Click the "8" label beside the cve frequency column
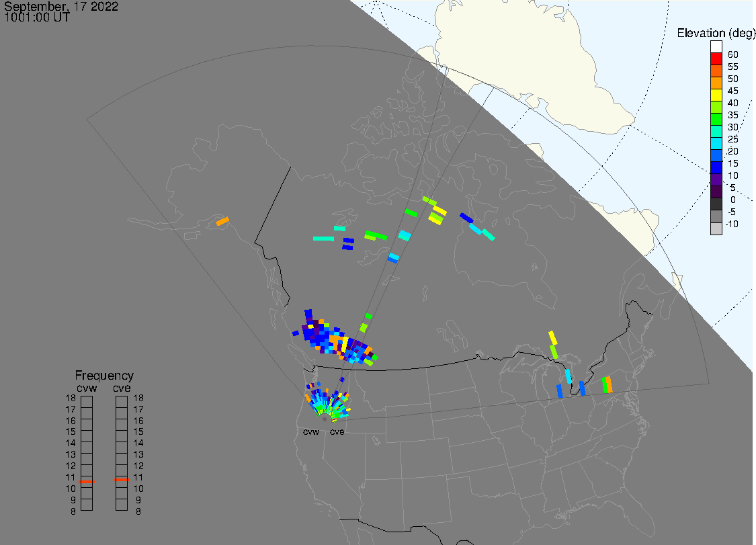756x545 pixels. pyautogui.click(x=138, y=511)
